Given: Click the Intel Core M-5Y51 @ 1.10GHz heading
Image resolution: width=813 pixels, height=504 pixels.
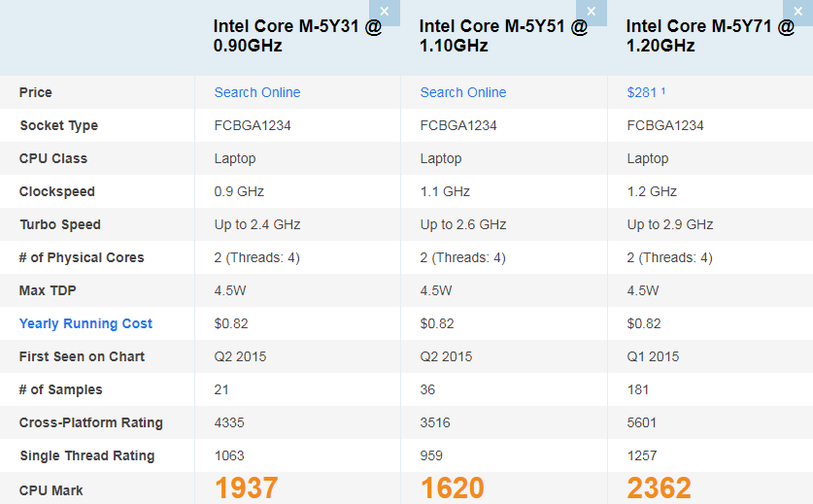Looking at the screenshot, I should click(x=503, y=36).
